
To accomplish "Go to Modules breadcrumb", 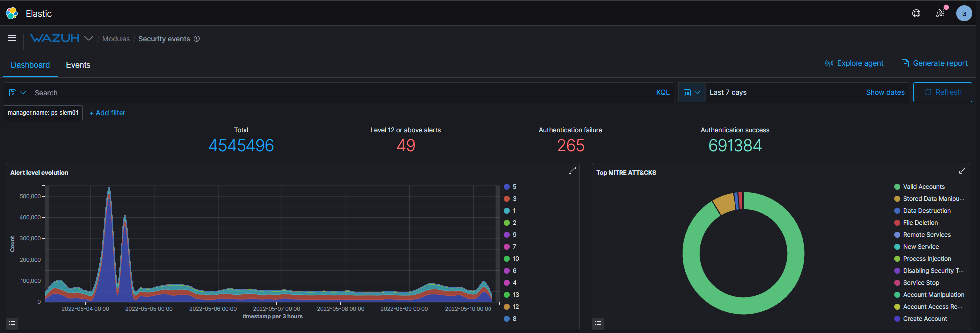I will pyautogui.click(x=116, y=39).
